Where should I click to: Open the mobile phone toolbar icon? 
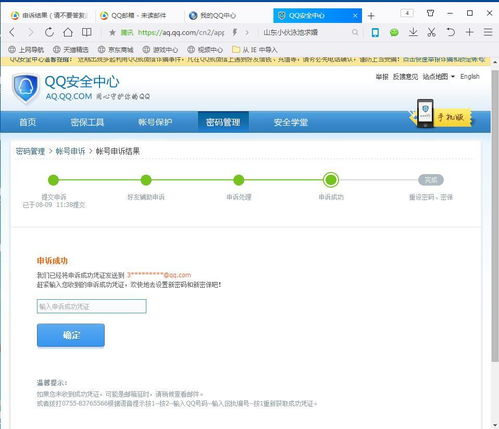pos(375,32)
